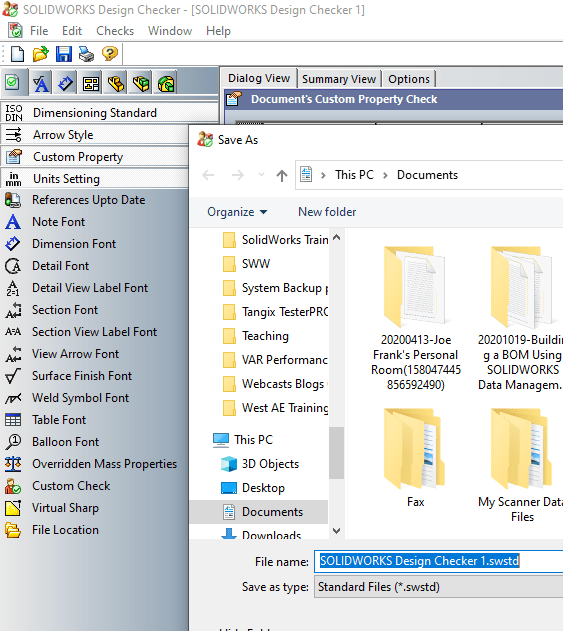Select the Feature checks category icon
563x631 pixels.
point(165,83)
